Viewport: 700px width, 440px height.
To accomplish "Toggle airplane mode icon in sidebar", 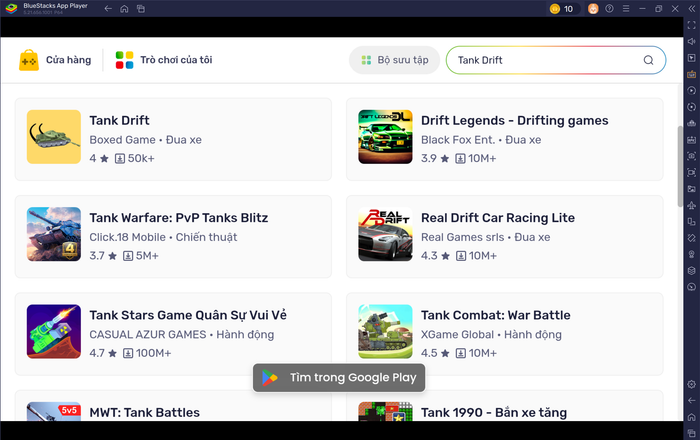I will (692, 205).
